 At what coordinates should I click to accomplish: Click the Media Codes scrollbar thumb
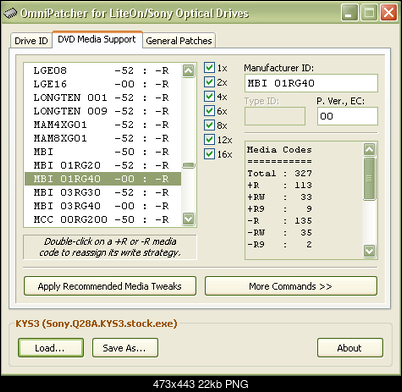click(x=369, y=178)
